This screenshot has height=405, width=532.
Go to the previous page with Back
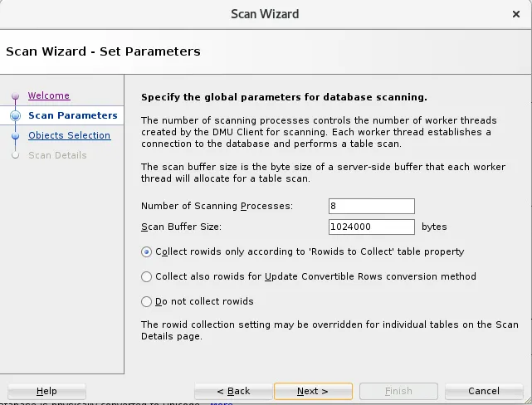[233, 392]
